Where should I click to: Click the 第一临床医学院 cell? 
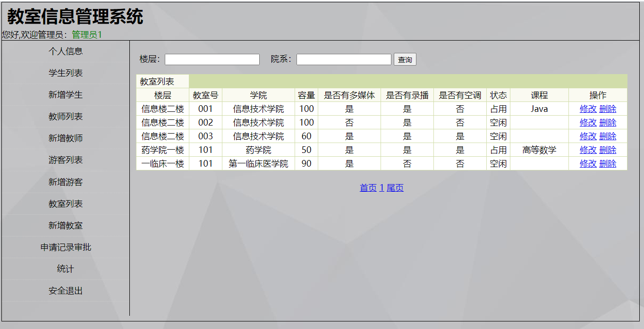(x=259, y=164)
